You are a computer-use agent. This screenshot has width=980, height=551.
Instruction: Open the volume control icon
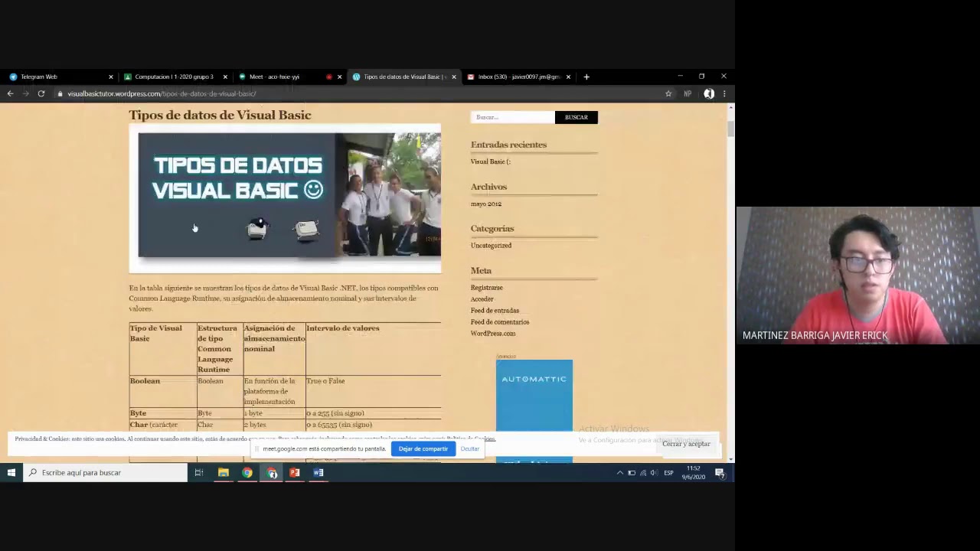coord(654,473)
